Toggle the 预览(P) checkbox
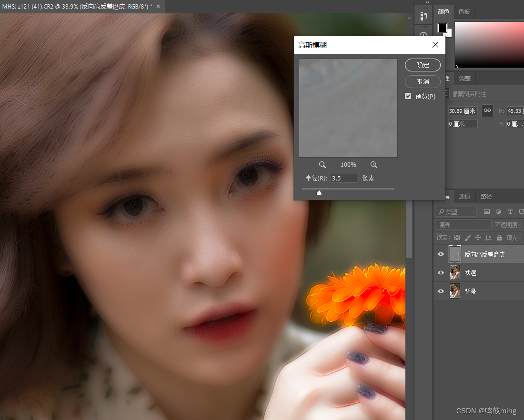Viewport: 524px width, 420px height. (x=408, y=96)
